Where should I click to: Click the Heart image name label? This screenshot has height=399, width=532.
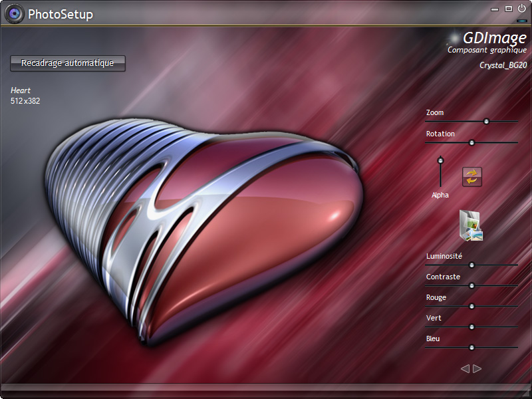[x=21, y=90]
